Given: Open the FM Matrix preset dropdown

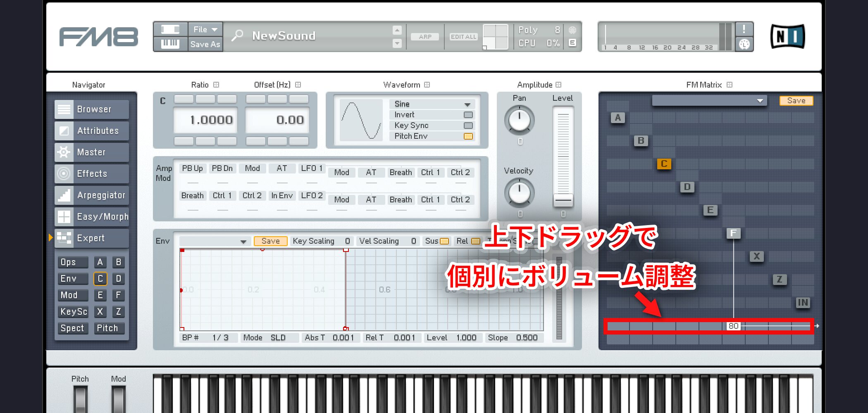Looking at the screenshot, I should click(709, 101).
